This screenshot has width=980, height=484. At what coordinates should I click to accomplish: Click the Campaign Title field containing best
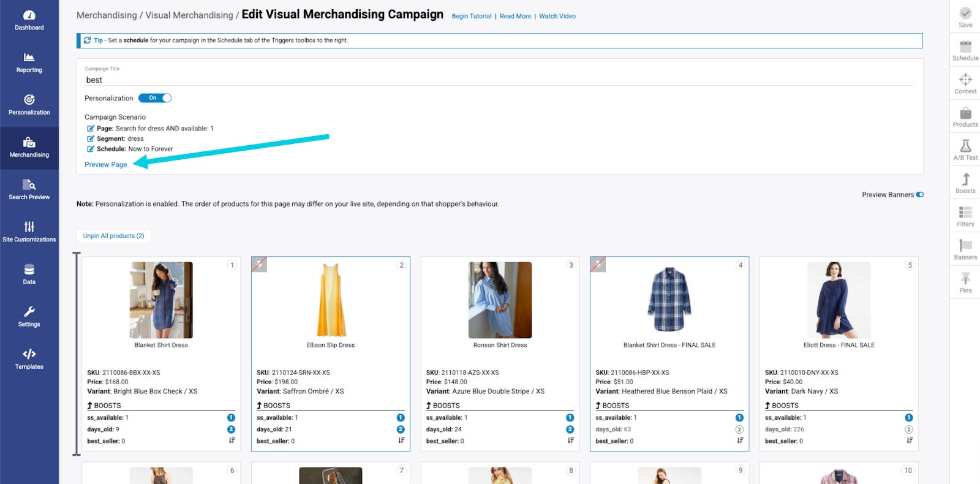pos(499,80)
